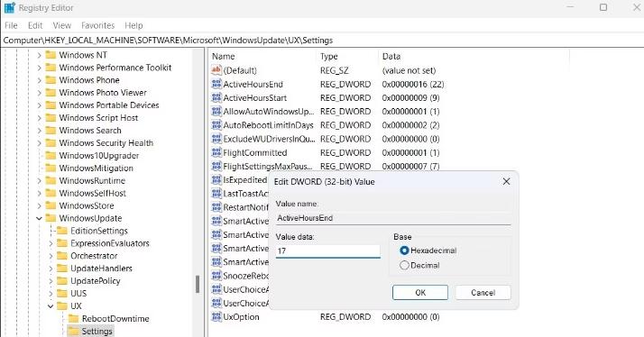Click the Windows Phone folder icon

click(x=51, y=79)
